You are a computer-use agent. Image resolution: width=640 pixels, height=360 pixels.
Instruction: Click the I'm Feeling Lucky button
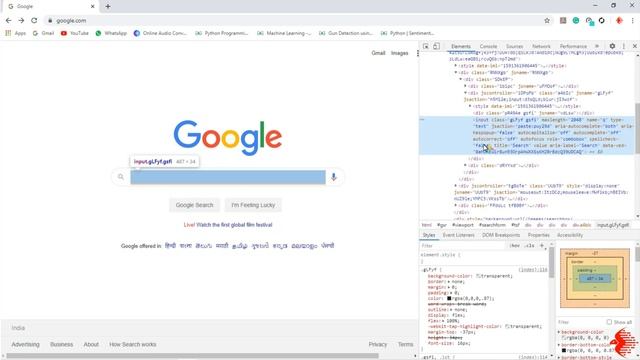[x=253, y=205]
